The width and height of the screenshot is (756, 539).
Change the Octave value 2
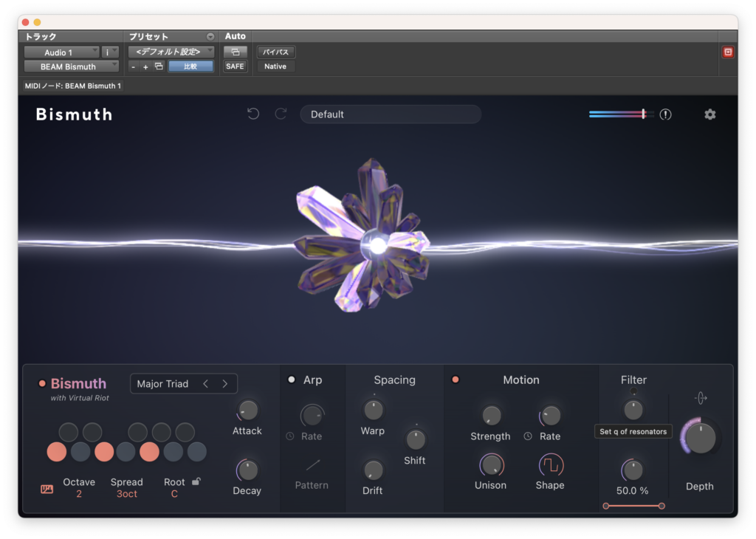78,494
